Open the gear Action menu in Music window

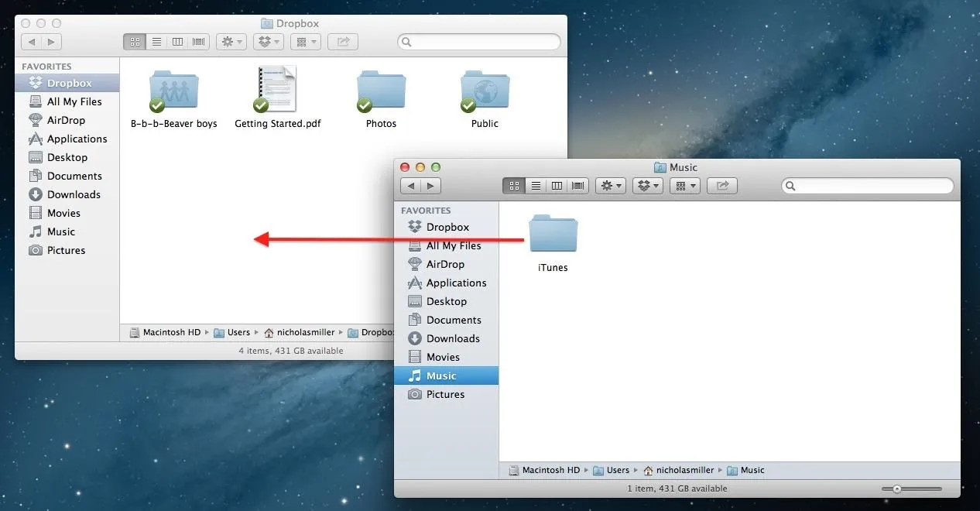(610, 186)
